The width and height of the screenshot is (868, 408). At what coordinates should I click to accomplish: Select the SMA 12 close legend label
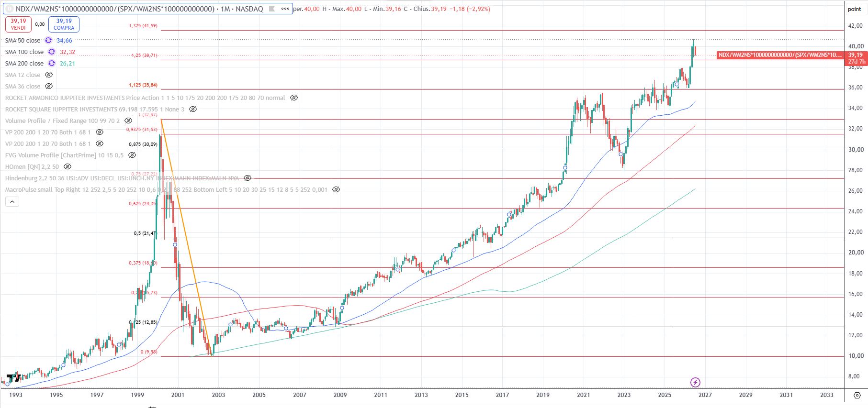pos(23,75)
